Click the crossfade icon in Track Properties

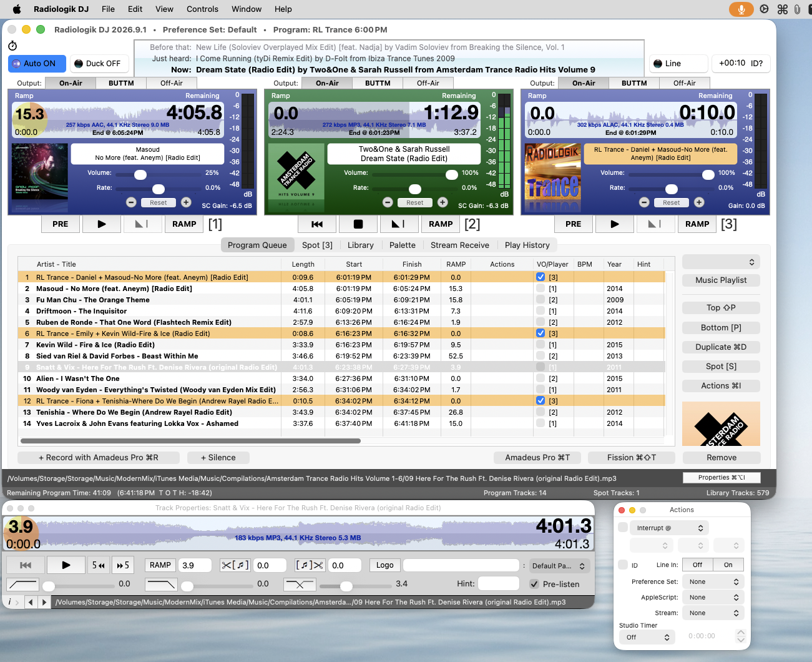click(300, 585)
